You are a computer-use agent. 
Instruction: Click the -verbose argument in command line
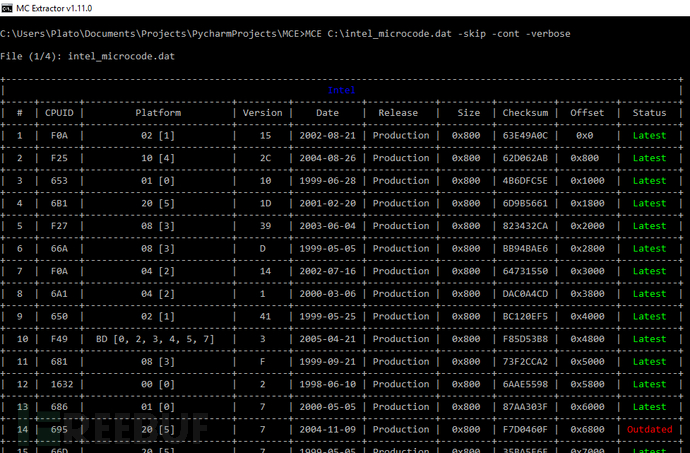[x=548, y=33]
